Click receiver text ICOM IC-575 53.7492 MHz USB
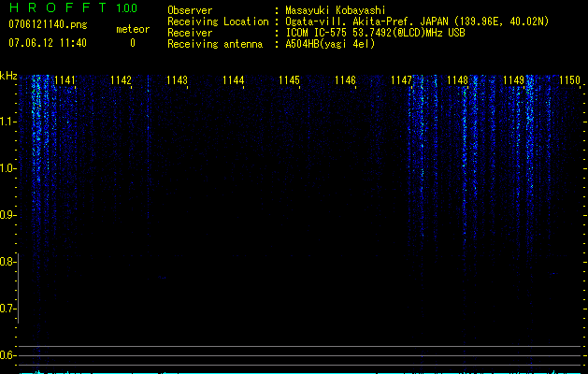588x374 pixels. (x=375, y=33)
